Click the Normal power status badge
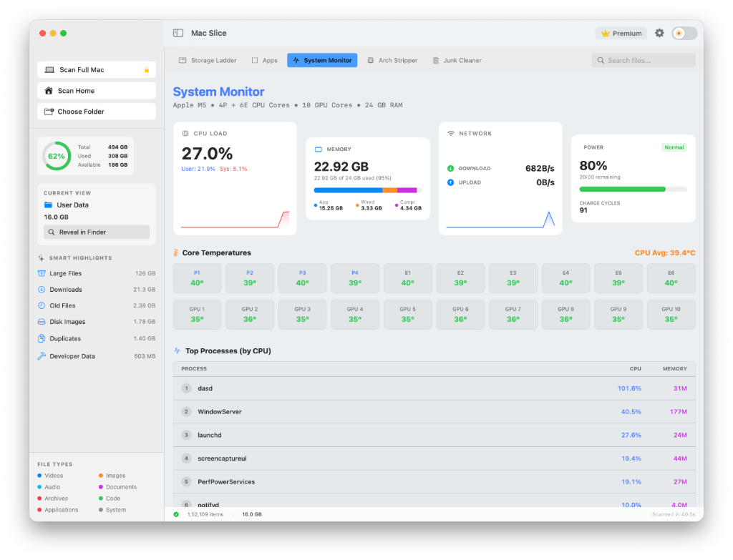The image size is (733, 560). pos(674,147)
